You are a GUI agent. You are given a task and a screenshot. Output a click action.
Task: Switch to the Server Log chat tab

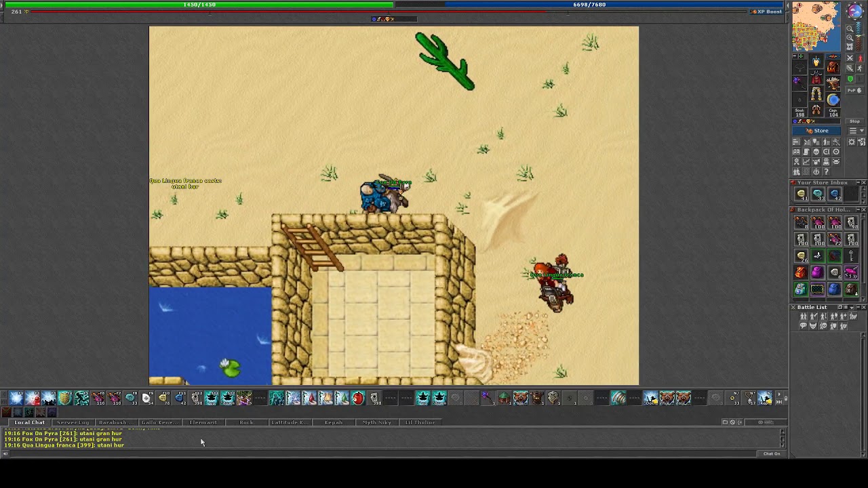point(73,422)
